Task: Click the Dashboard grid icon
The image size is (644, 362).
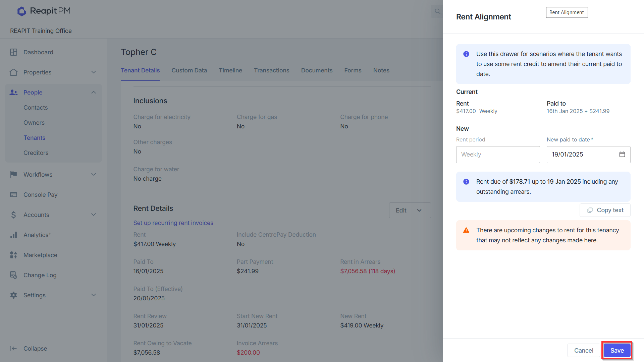Action: pyautogui.click(x=13, y=52)
